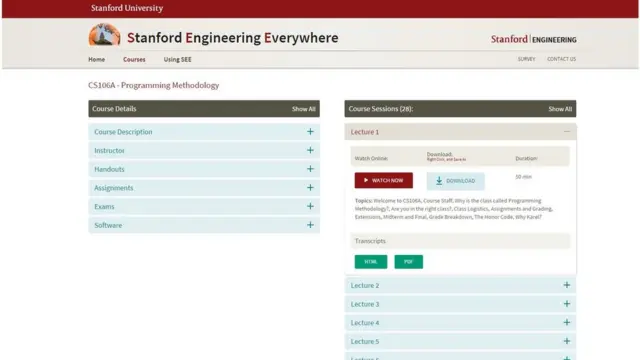Show All in the Course Sessions panel
640x360 pixels.
(x=560, y=109)
